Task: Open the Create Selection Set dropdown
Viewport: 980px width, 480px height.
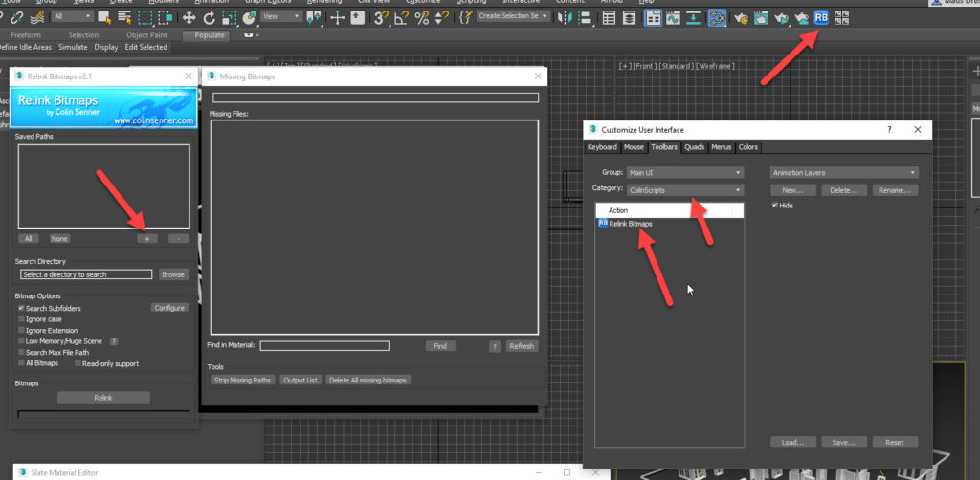Action: [x=513, y=16]
